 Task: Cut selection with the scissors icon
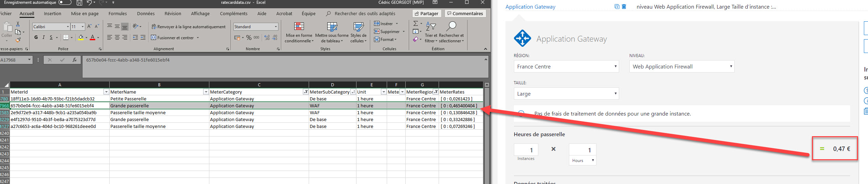pyautogui.click(x=18, y=24)
